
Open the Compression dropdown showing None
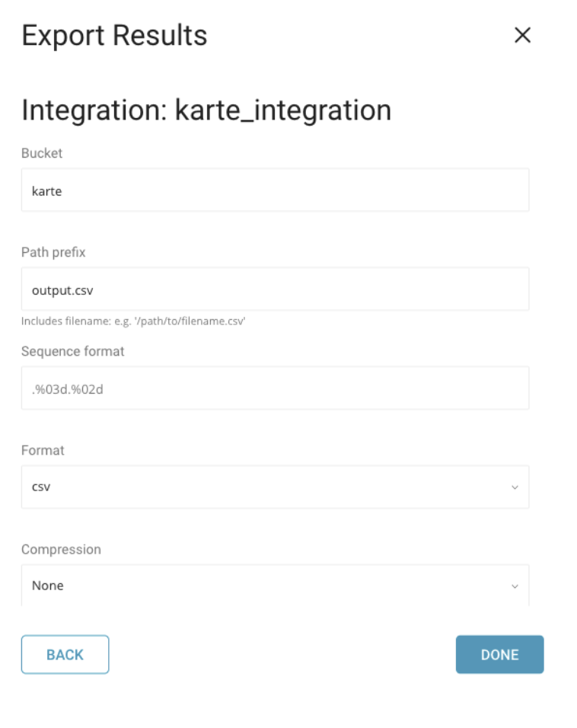(x=275, y=586)
